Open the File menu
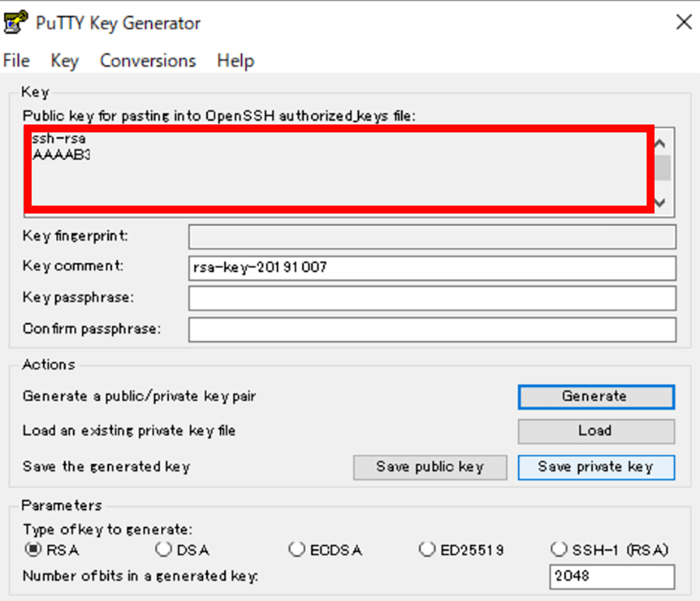 point(16,61)
